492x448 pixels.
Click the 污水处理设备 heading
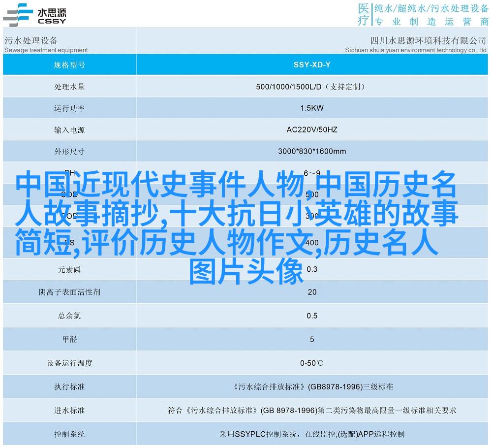(x=31, y=40)
